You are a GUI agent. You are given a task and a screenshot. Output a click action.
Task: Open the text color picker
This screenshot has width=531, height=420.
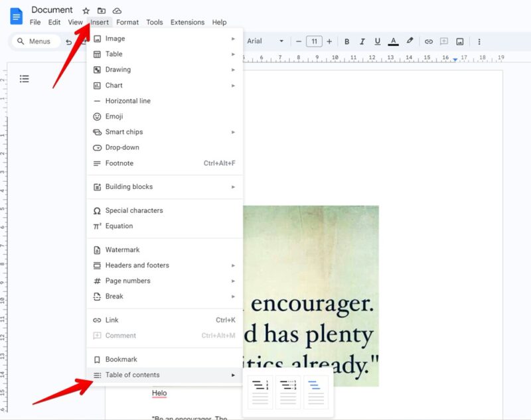click(393, 41)
